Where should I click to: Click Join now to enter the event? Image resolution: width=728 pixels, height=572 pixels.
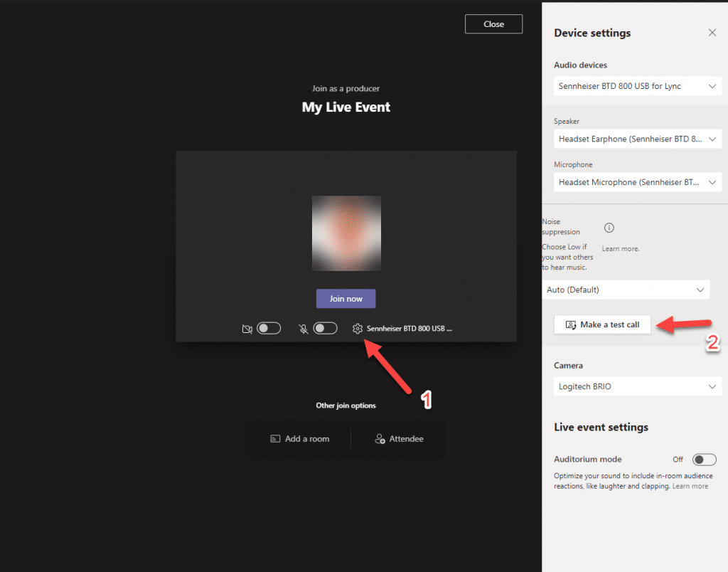pyautogui.click(x=346, y=298)
